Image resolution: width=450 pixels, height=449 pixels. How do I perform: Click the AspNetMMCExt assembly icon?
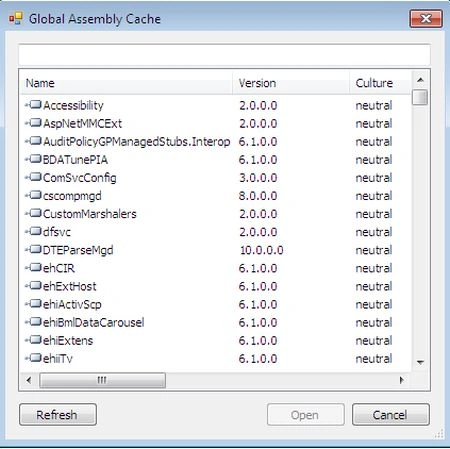34,123
